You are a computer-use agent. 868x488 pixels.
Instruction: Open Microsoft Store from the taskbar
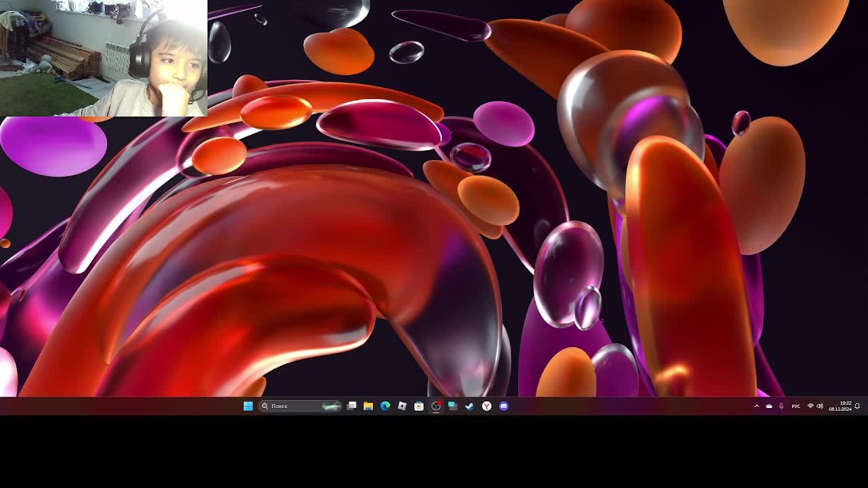[x=419, y=406]
